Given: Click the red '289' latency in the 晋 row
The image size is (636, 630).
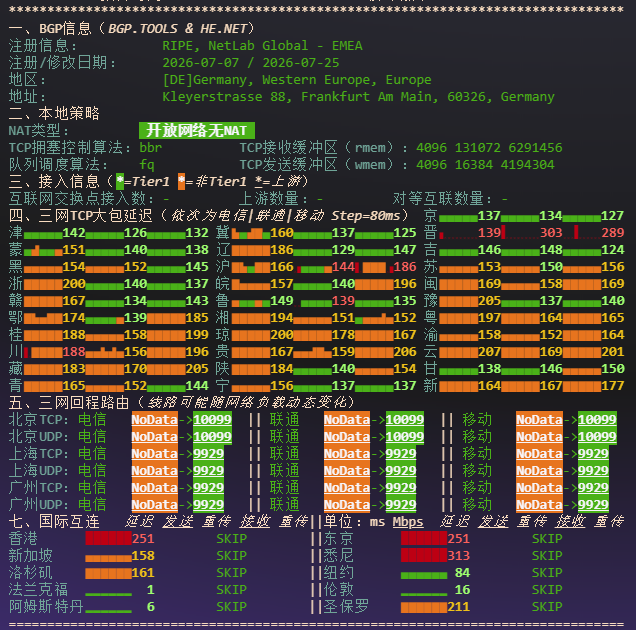Looking at the screenshot, I should (x=612, y=233).
